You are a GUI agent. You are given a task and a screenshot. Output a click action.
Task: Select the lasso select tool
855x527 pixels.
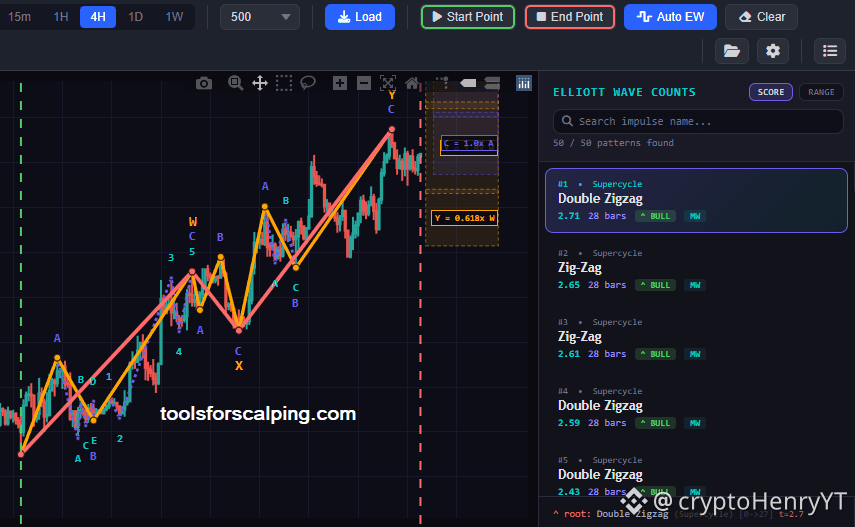(x=308, y=83)
